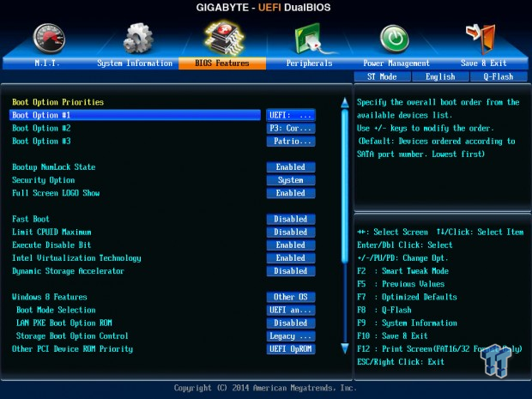Open the M.I.T. tab
The width and height of the screenshot is (532, 399).
pos(47,63)
